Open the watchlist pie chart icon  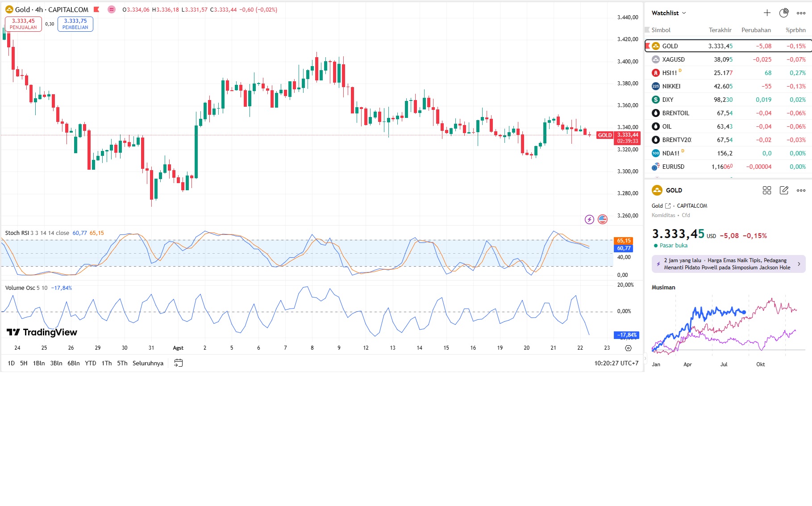pos(784,13)
